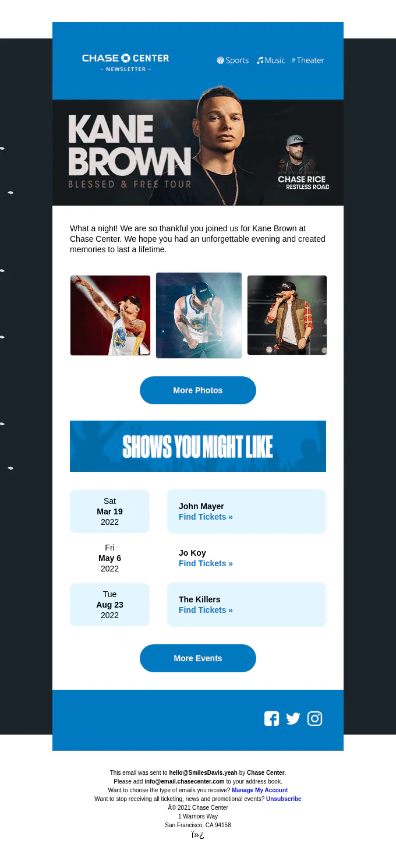The width and height of the screenshot is (396, 868).
Task: Open the Facebook icon in footer
Action: 271,718
